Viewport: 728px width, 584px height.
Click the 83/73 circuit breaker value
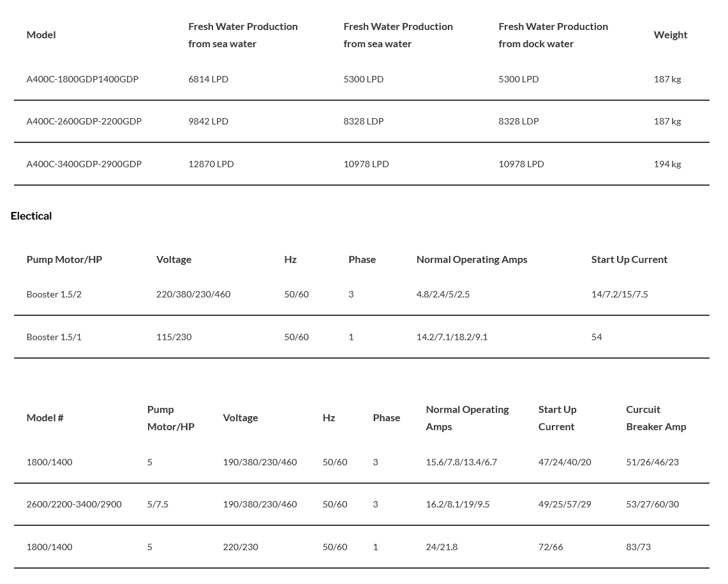(639, 547)
